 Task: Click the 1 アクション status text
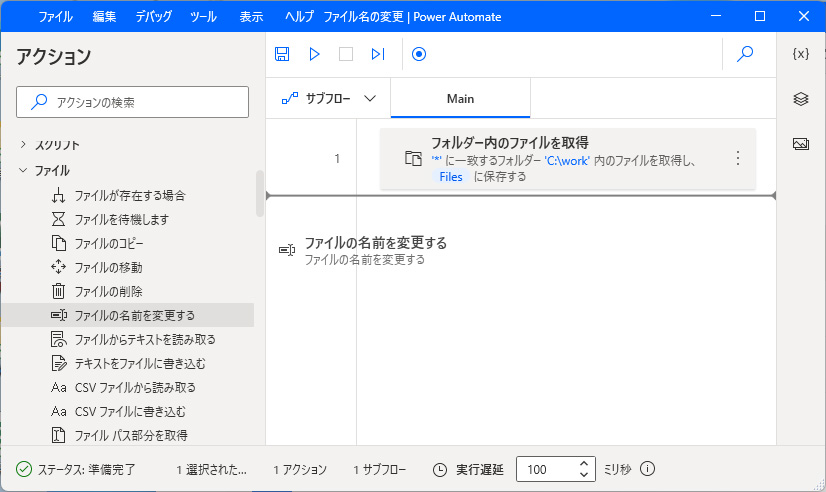(x=300, y=469)
